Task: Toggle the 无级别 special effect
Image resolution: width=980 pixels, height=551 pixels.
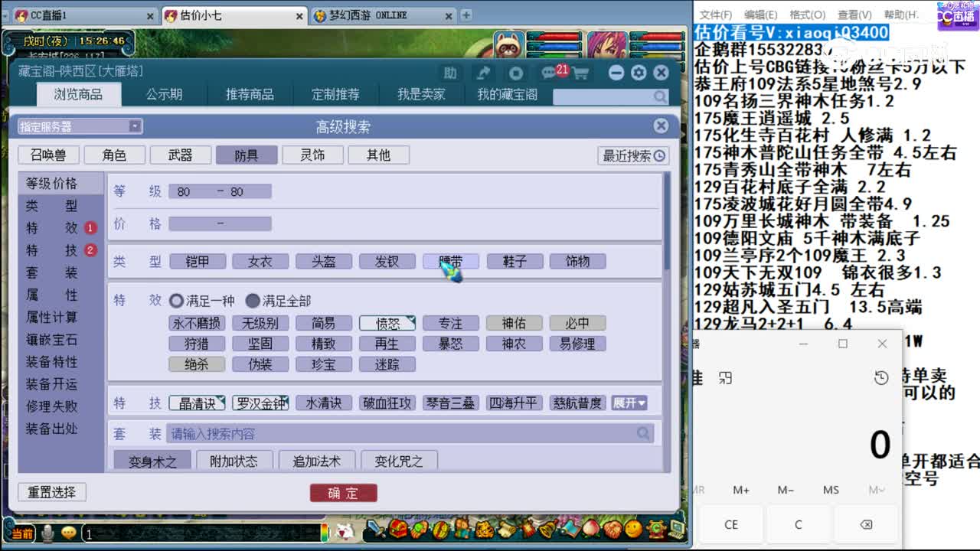Action: tap(260, 323)
